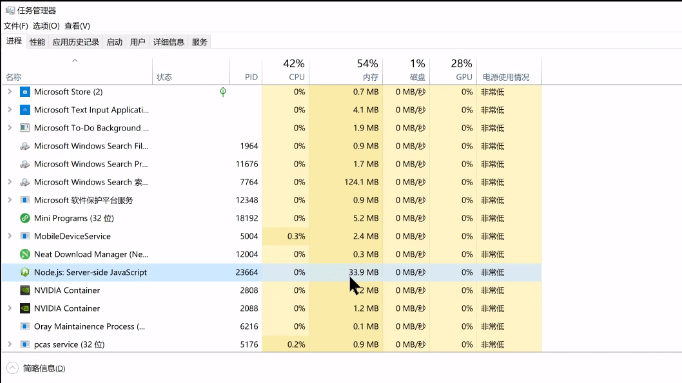The width and height of the screenshot is (682, 383).
Task: Click the Microsoft Text Input Application icon
Action: click(x=25, y=110)
